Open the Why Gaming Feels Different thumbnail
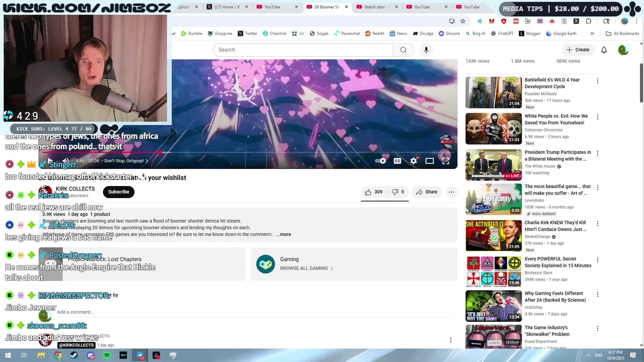This screenshot has height=362, width=644. coord(494,306)
